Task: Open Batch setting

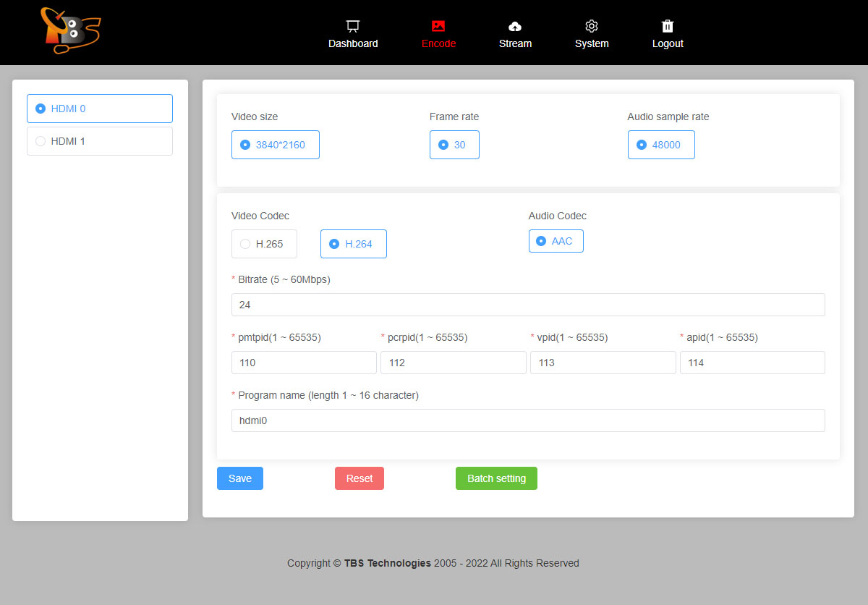Action: pos(496,478)
